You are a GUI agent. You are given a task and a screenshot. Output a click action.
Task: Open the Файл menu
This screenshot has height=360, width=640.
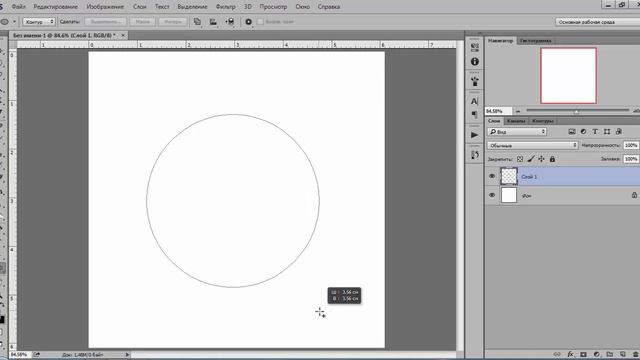point(18,7)
